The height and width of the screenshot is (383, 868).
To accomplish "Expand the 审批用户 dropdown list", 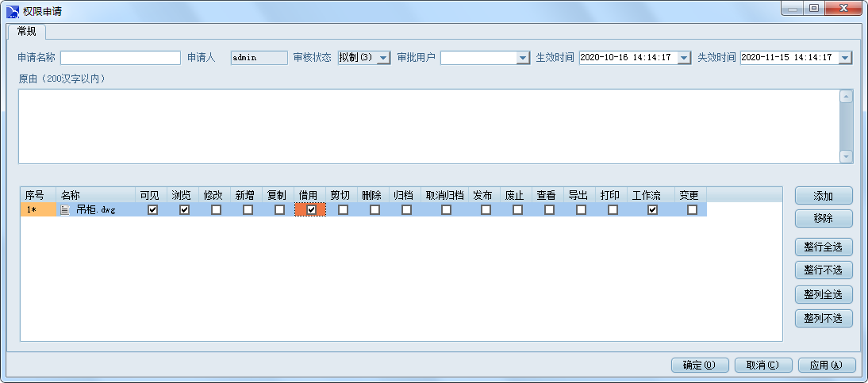I will point(522,58).
